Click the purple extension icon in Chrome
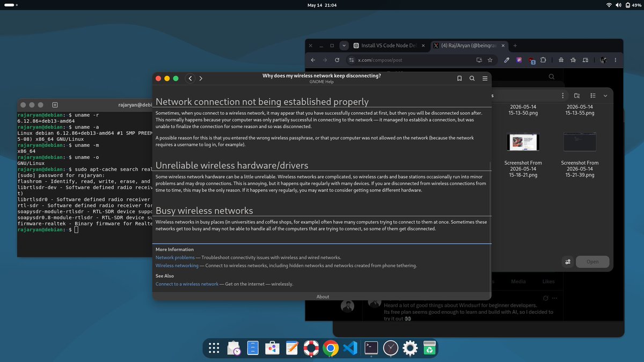The height and width of the screenshot is (362, 644). coord(519,60)
